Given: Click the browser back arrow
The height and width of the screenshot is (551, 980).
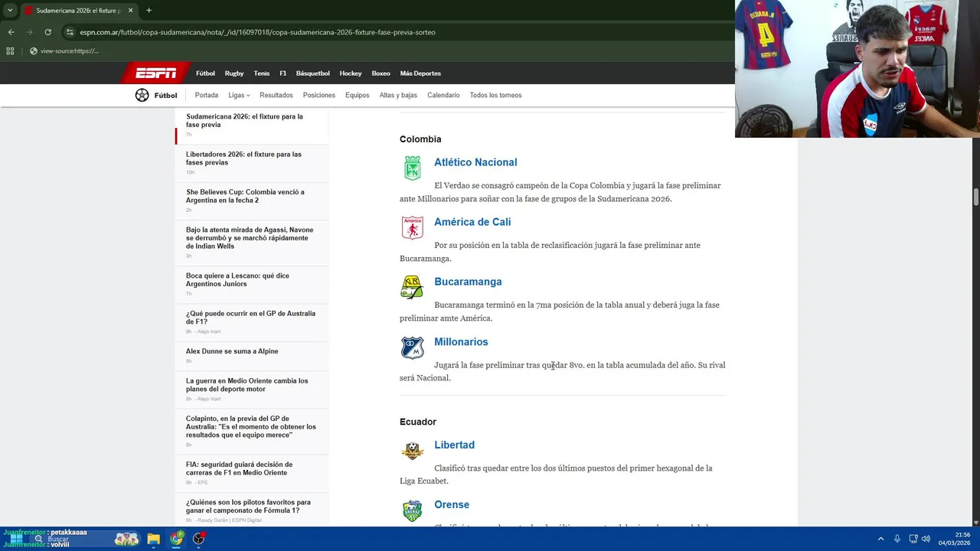Looking at the screenshot, I should [x=11, y=32].
